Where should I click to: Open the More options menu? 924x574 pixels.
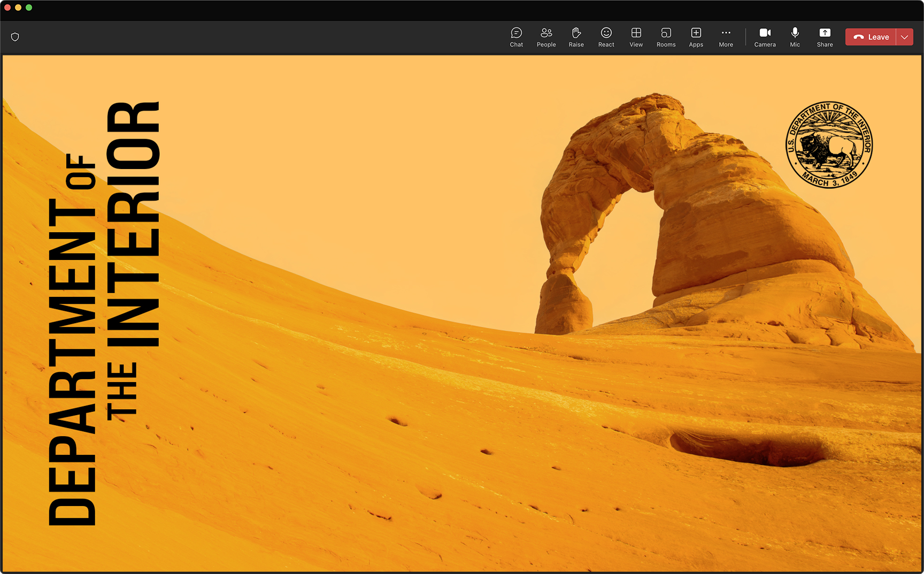click(726, 37)
